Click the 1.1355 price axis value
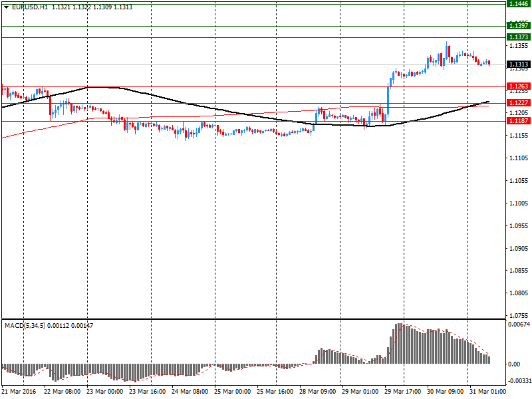Image resolution: width=532 pixels, height=399 pixels. coord(519,46)
